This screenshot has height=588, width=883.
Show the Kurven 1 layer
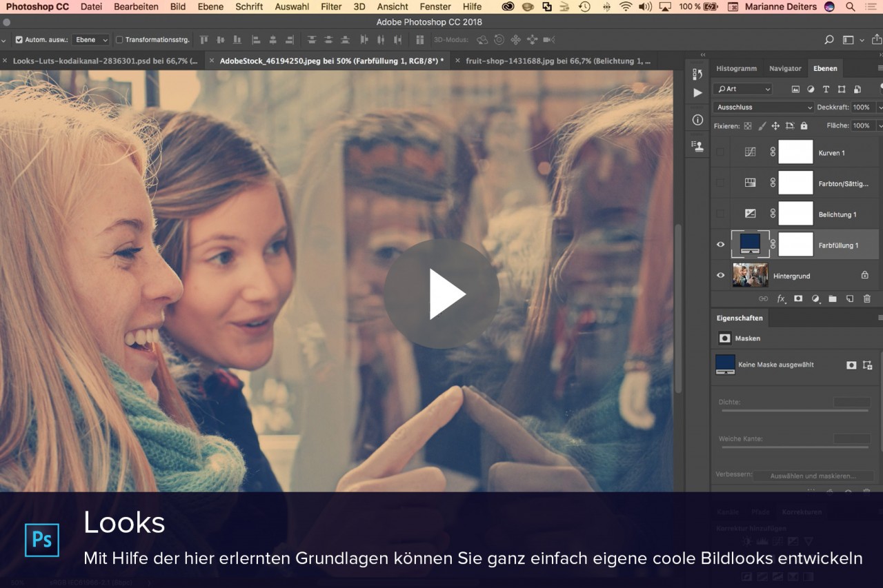721,152
